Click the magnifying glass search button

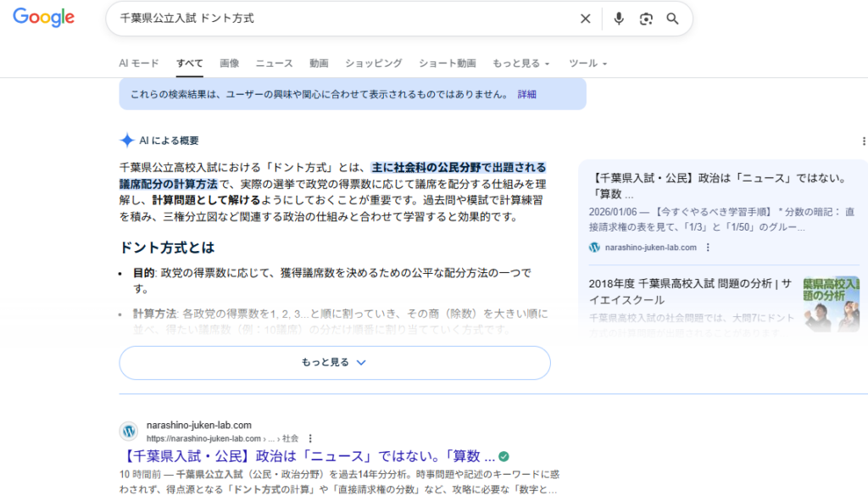click(x=672, y=19)
